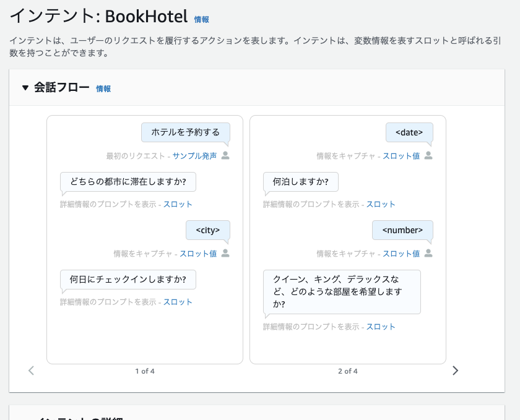Click the person icon next to <number> slot value
The width and height of the screenshot is (520, 420).
click(x=428, y=254)
